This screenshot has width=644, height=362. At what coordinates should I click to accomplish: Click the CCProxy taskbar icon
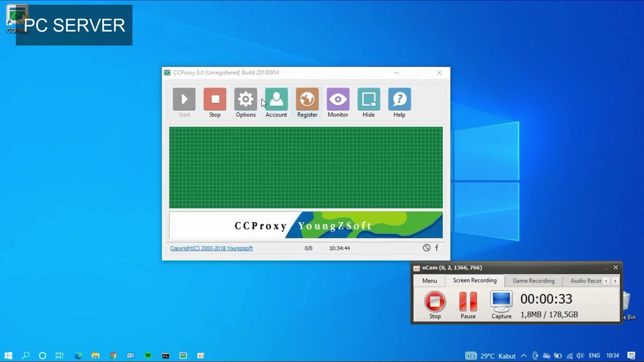[x=183, y=355]
